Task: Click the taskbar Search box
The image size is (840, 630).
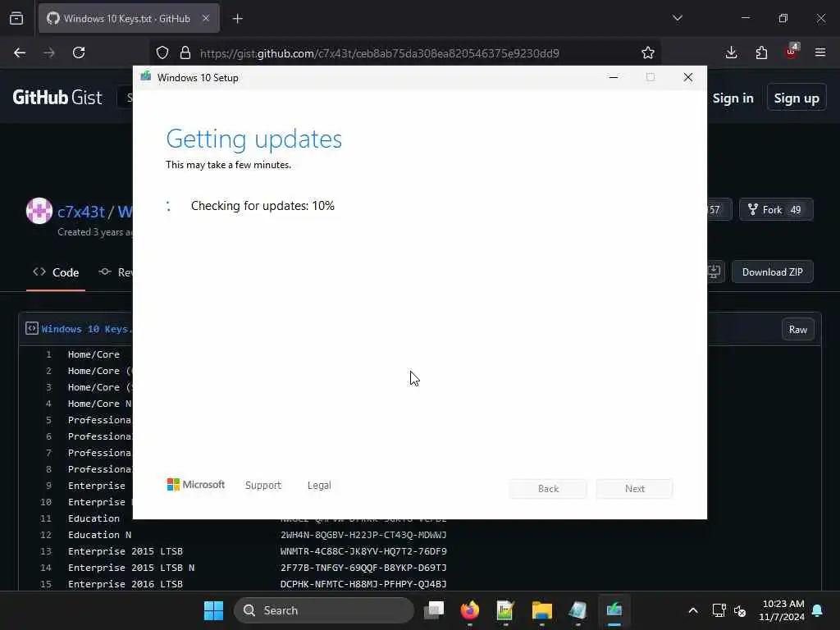Action: (x=324, y=610)
